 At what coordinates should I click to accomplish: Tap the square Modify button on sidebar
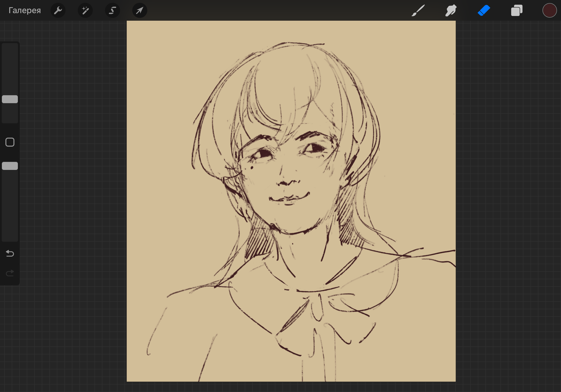coord(10,142)
